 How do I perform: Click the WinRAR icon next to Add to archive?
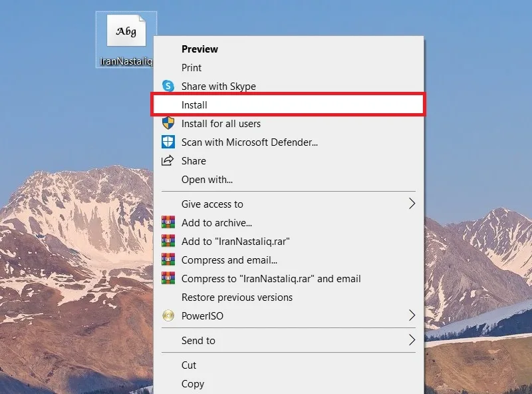(x=168, y=222)
